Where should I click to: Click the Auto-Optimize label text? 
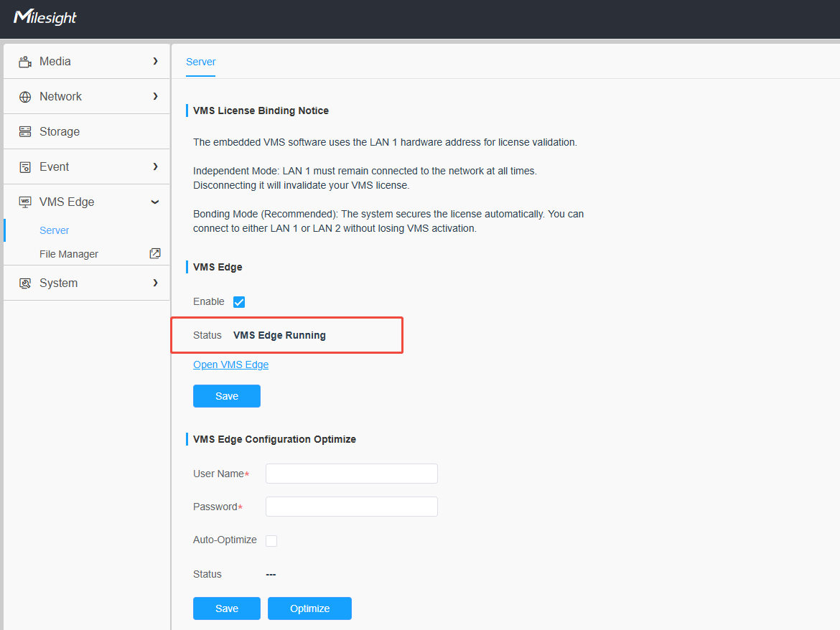coord(225,540)
